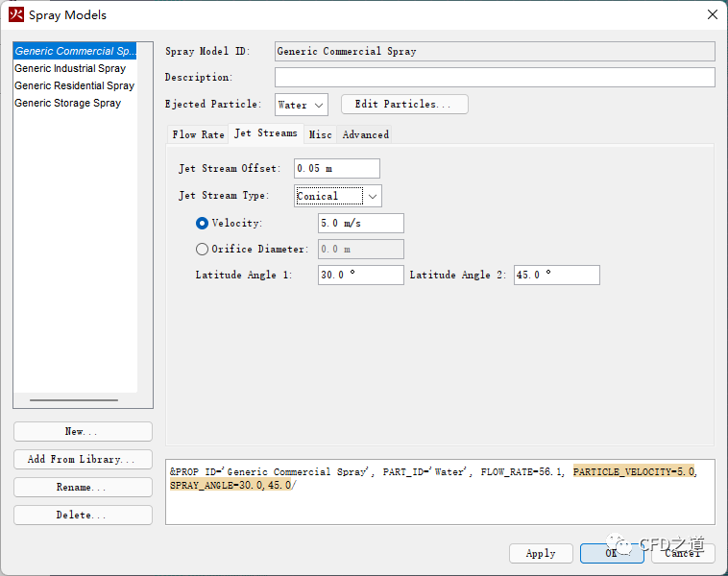This screenshot has height=576, width=728.
Task: Switch to the Advanced tab
Action: point(365,134)
